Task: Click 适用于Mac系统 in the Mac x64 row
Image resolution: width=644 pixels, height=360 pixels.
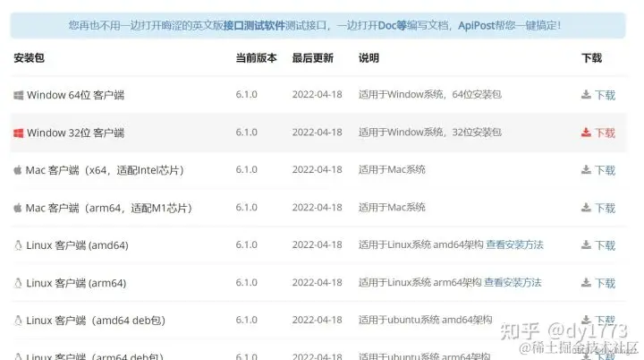Action: click(392, 170)
